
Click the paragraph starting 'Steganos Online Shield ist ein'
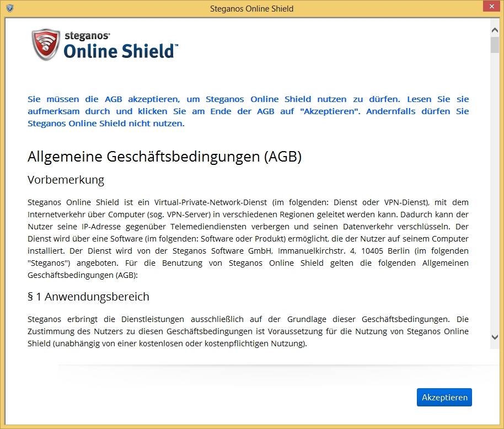pos(248,238)
